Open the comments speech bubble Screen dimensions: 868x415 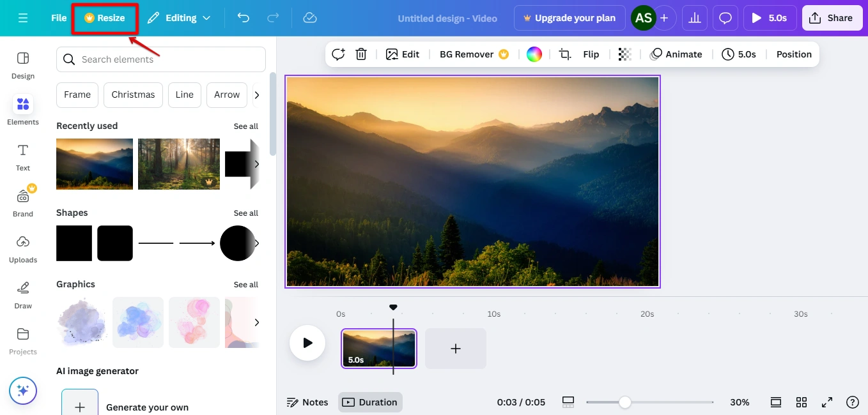pyautogui.click(x=725, y=18)
